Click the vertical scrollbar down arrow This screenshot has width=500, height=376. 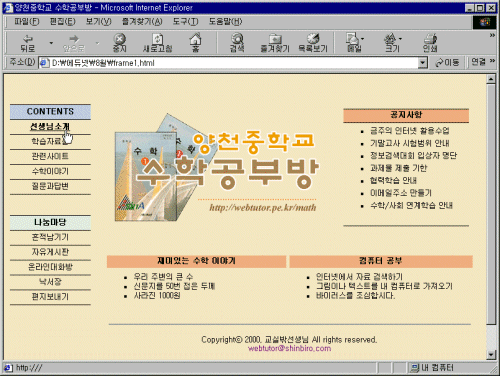click(491, 355)
